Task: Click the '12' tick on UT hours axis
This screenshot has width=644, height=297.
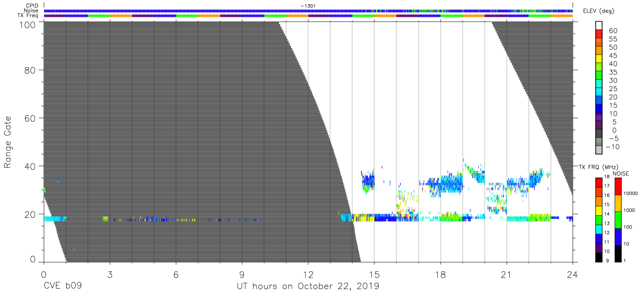Action: (x=308, y=274)
